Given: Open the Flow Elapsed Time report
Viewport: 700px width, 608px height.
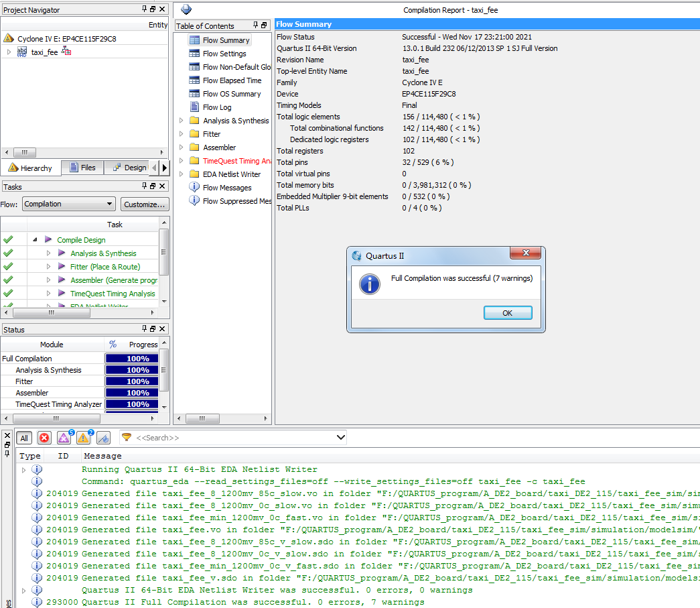Looking at the screenshot, I should (x=232, y=80).
